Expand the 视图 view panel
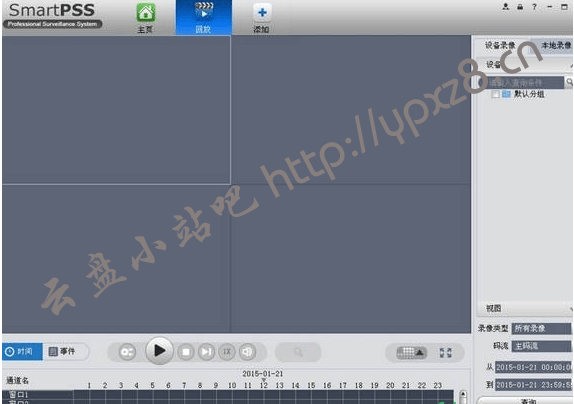 coord(524,308)
